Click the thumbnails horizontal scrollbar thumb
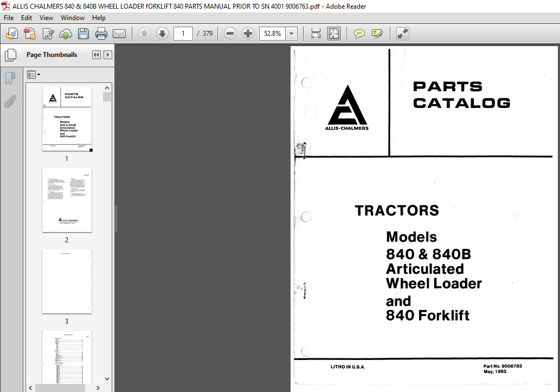Screen dimensions: 560x392 click(x=60, y=388)
